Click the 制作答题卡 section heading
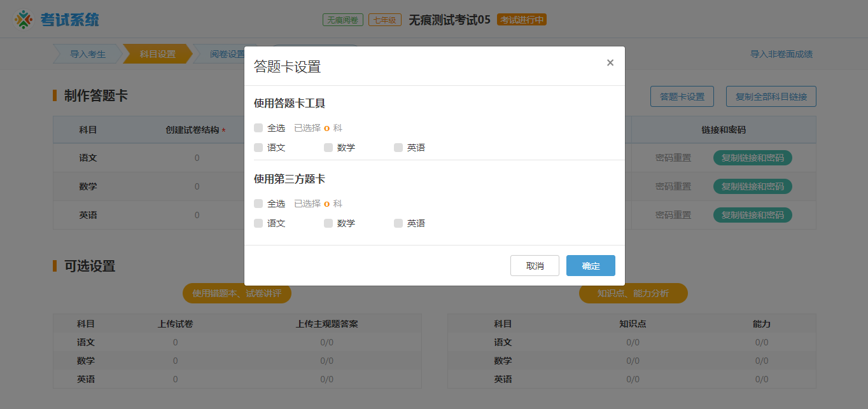 (x=96, y=96)
